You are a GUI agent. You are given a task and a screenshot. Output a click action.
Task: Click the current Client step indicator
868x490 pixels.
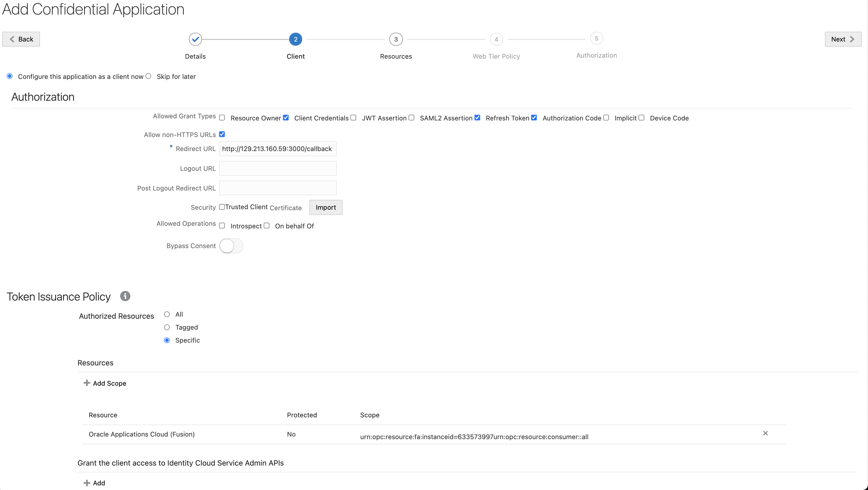click(x=295, y=39)
